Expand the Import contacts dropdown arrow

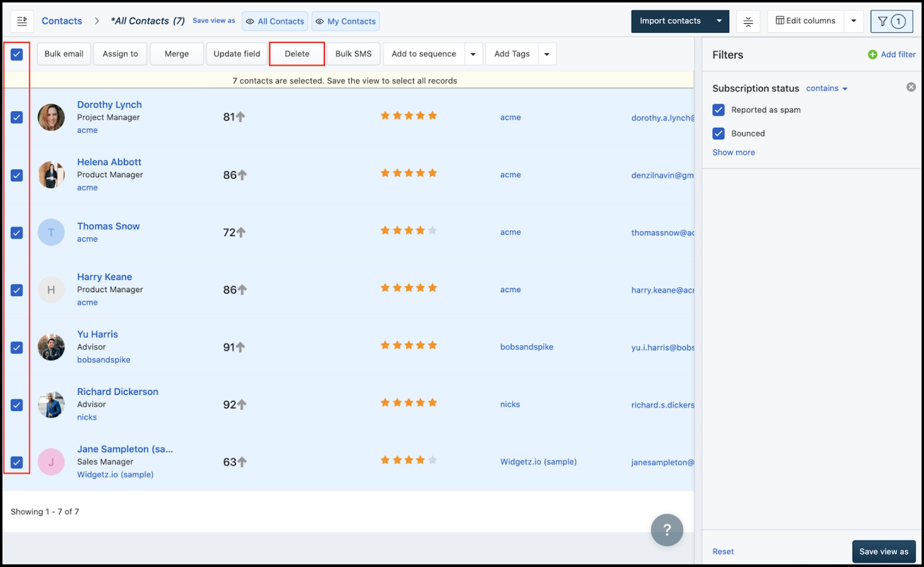click(719, 21)
